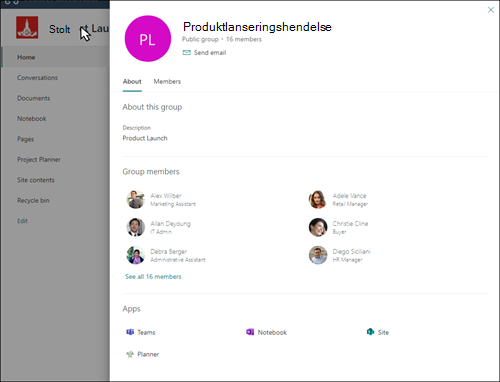Open Adele Vance's profile photo
The width and height of the screenshot is (500, 382).
tap(318, 199)
